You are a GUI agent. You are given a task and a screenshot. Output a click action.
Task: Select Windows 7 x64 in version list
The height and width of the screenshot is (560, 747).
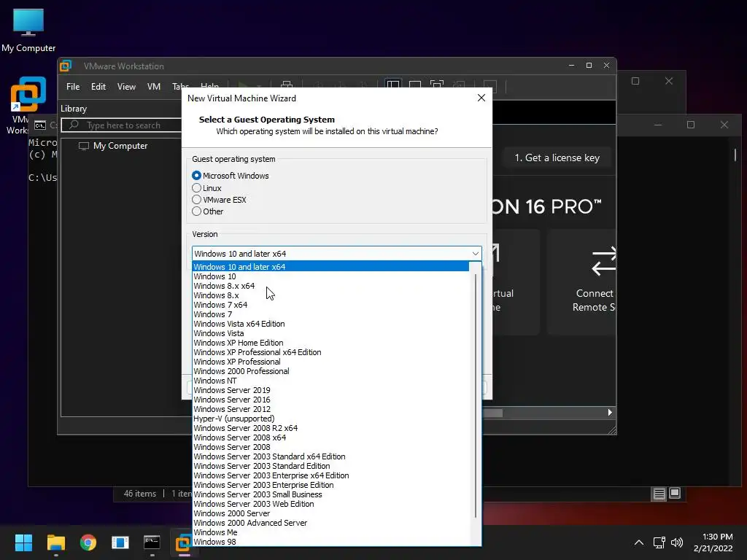pyautogui.click(x=330, y=305)
